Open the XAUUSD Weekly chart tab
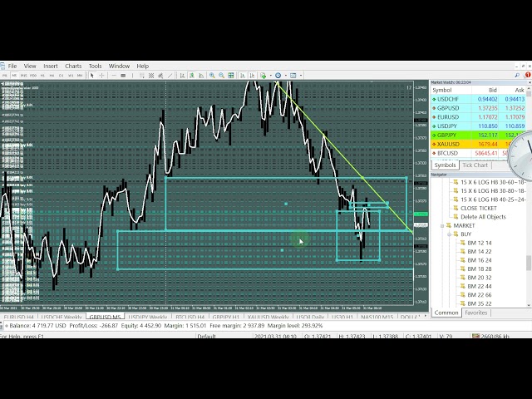Screen dimensions: 532x399 point(268,317)
